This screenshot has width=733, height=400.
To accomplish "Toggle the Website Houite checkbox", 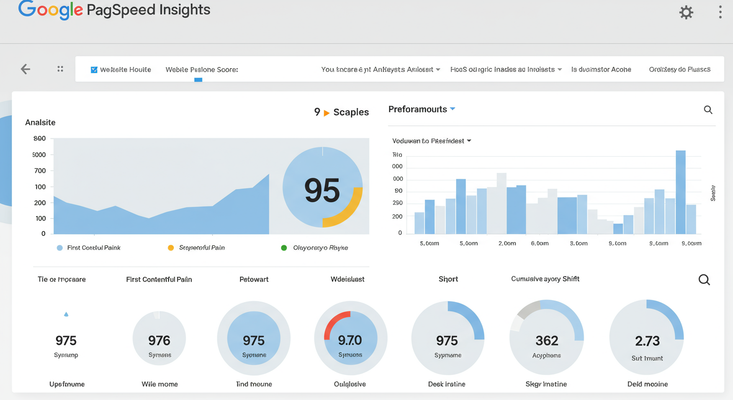I will (94, 70).
